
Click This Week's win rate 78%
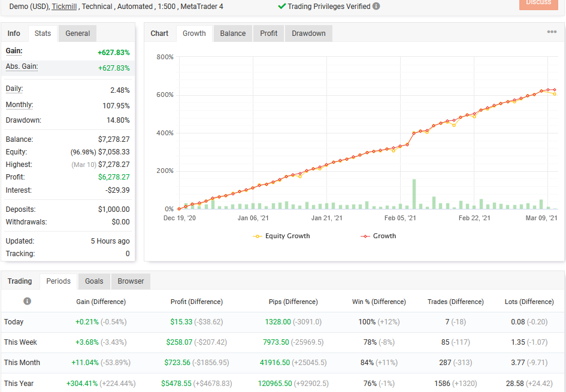370,342
